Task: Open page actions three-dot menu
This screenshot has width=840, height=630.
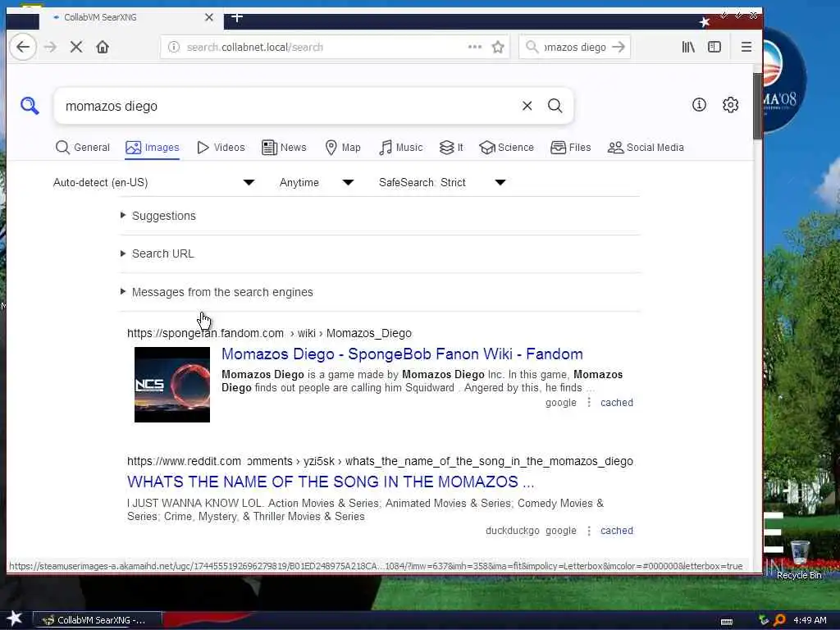Action: point(475,47)
